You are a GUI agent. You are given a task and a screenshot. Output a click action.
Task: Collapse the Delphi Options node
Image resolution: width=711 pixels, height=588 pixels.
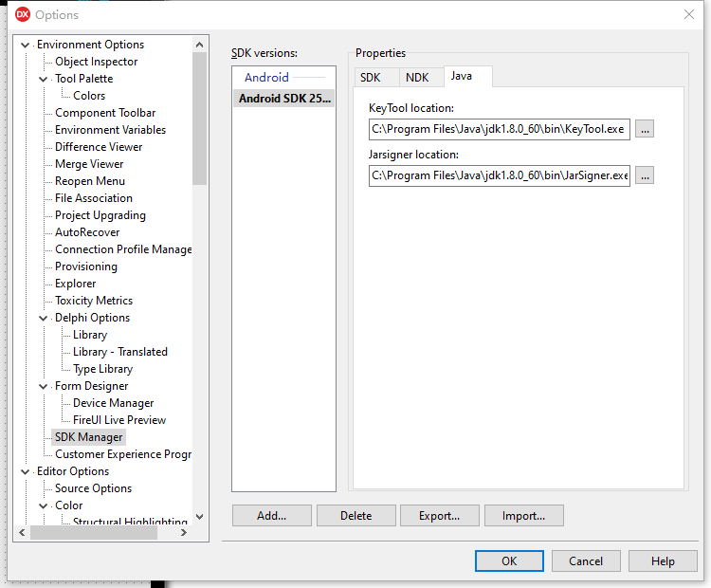[x=43, y=318]
